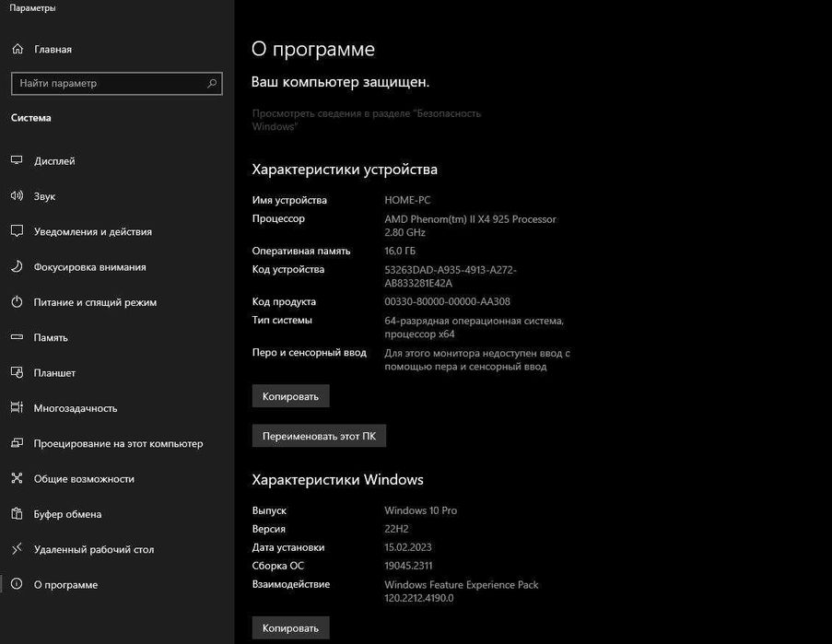Click the Projecting to this PC icon
This screenshot has width=832, height=644.
(17, 443)
